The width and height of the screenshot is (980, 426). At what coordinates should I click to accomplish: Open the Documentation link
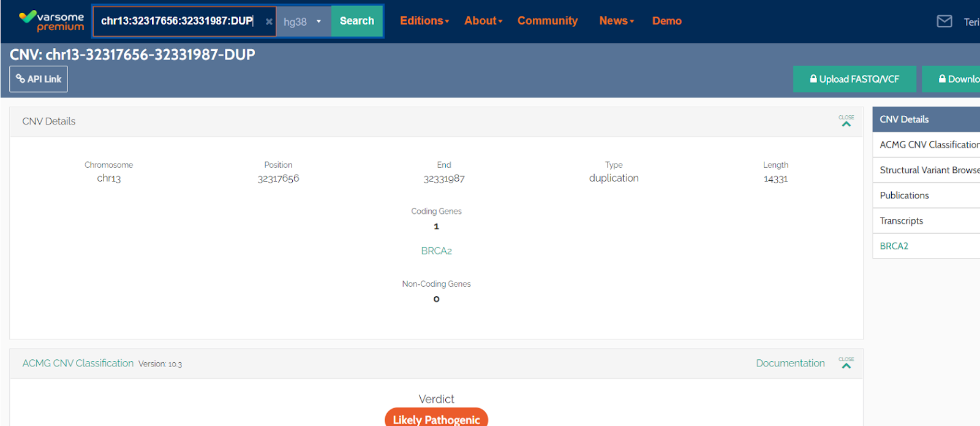[x=790, y=363]
